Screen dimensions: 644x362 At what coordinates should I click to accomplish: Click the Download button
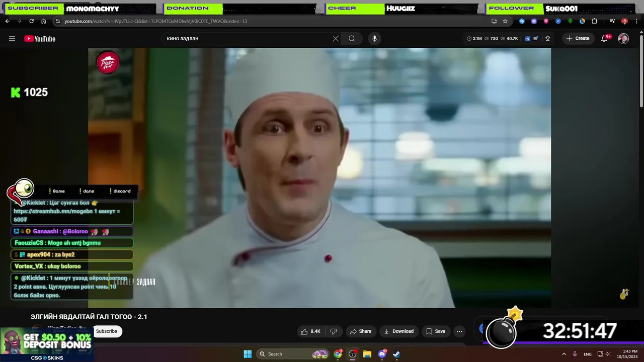tap(398, 331)
